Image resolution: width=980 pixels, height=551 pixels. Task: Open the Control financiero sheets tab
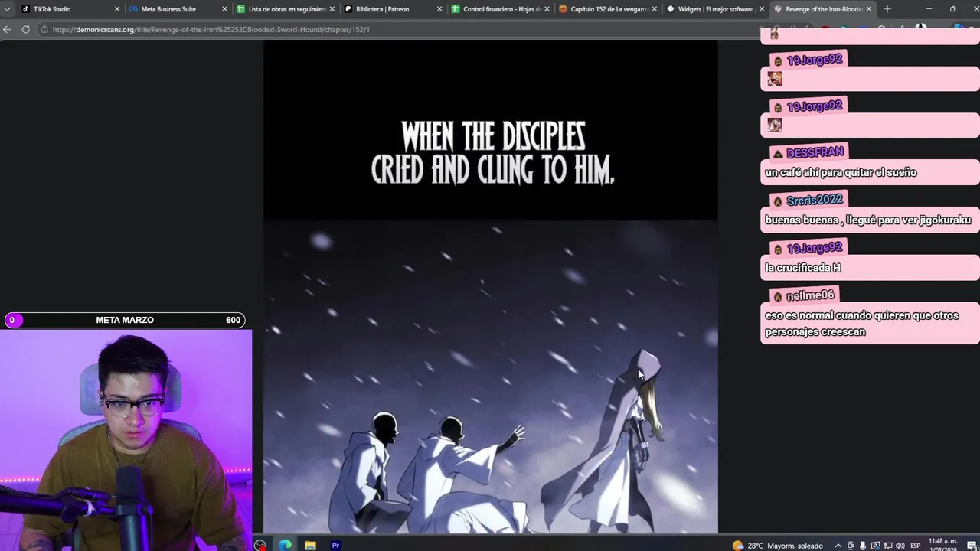pos(498,9)
